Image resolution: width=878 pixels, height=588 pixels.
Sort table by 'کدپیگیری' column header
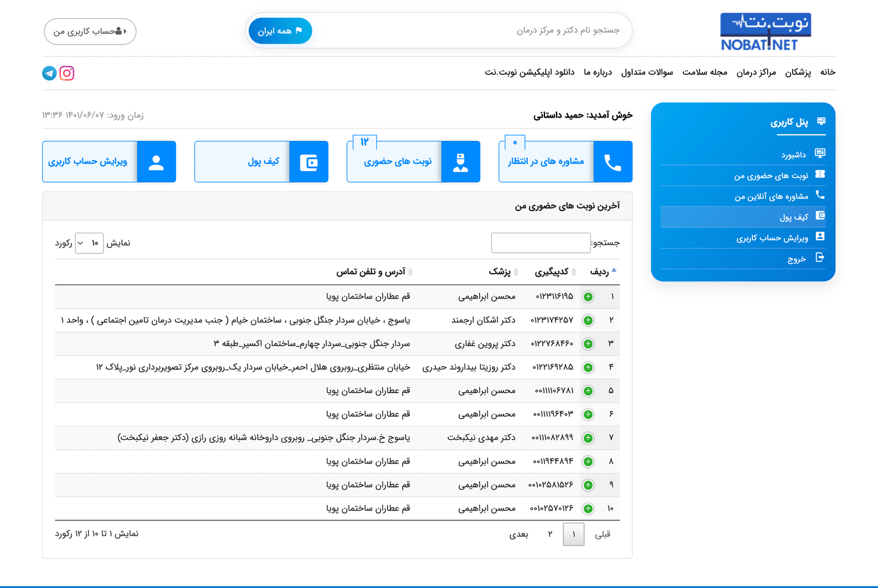[551, 272]
